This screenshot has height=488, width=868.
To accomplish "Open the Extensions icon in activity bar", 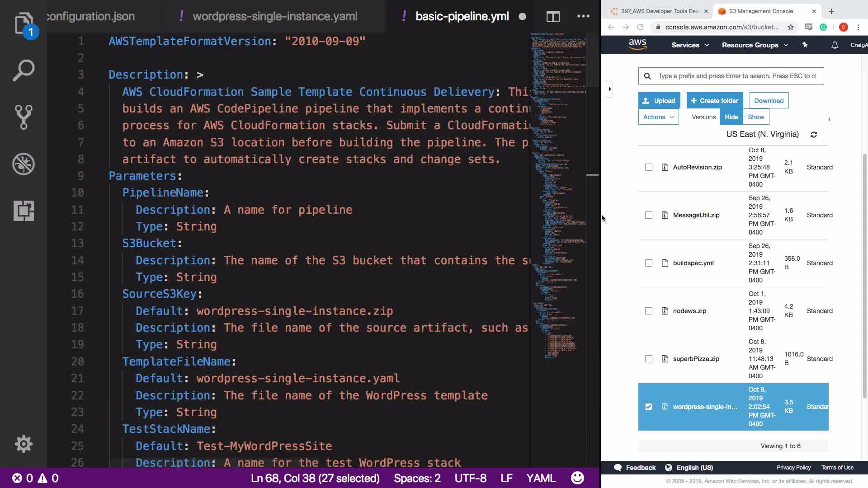I will 24,211.
